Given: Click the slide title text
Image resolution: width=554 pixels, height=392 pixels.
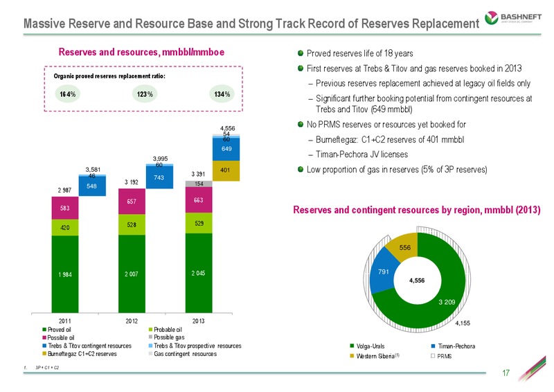Looking at the screenshot, I should point(251,24).
